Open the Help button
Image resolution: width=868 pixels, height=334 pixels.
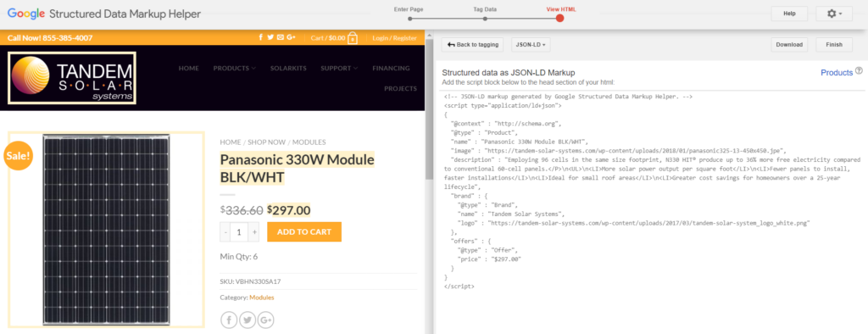click(789, 14)
